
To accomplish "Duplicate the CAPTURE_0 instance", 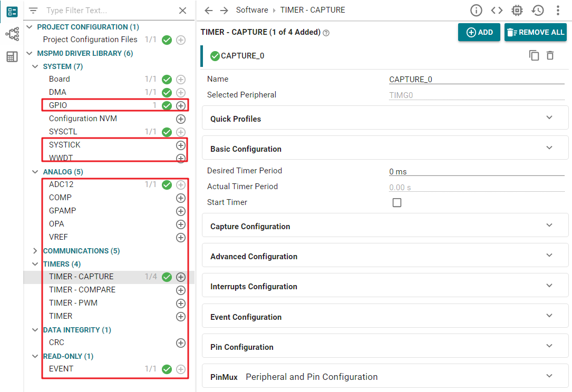I will pos(534,55).
